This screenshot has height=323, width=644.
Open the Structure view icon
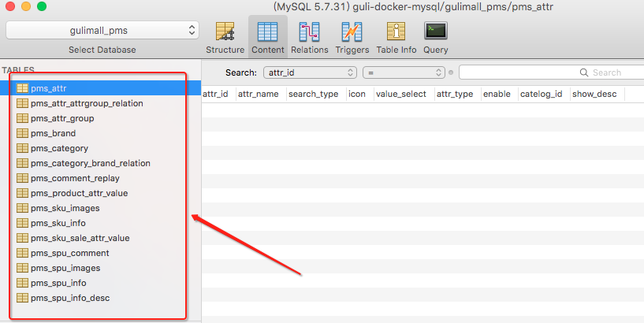(x=225, y=32)
